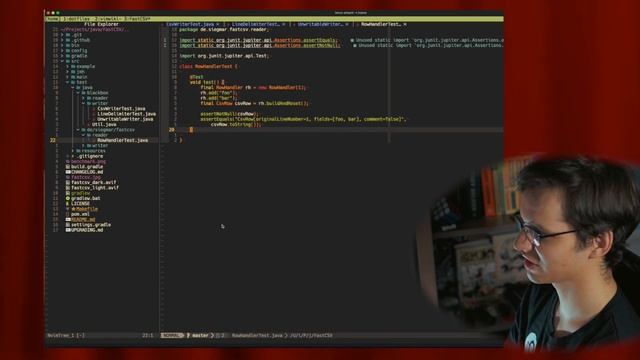640x360 pixels.
Task: Click the master branch in statusline
Action: [200, 336]
